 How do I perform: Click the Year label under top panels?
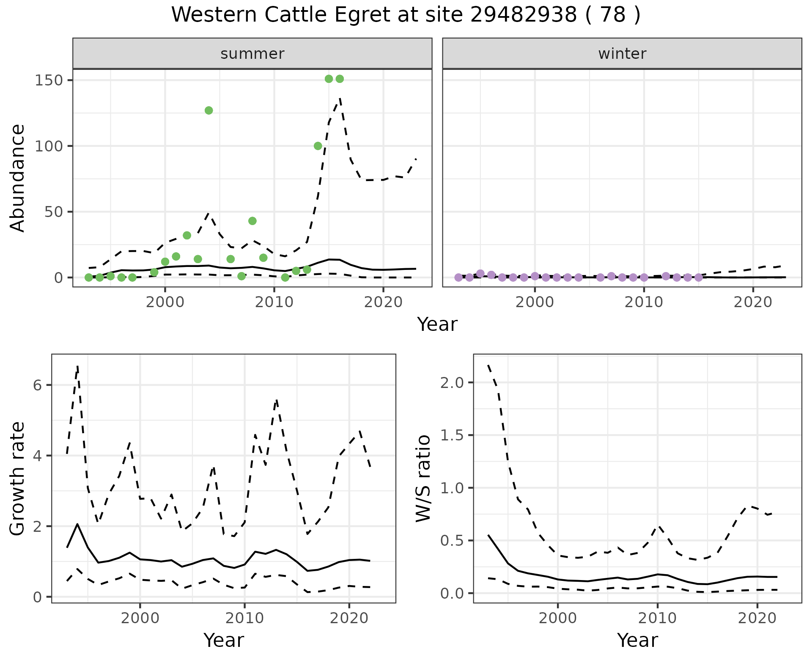click(x=437, y=324)
